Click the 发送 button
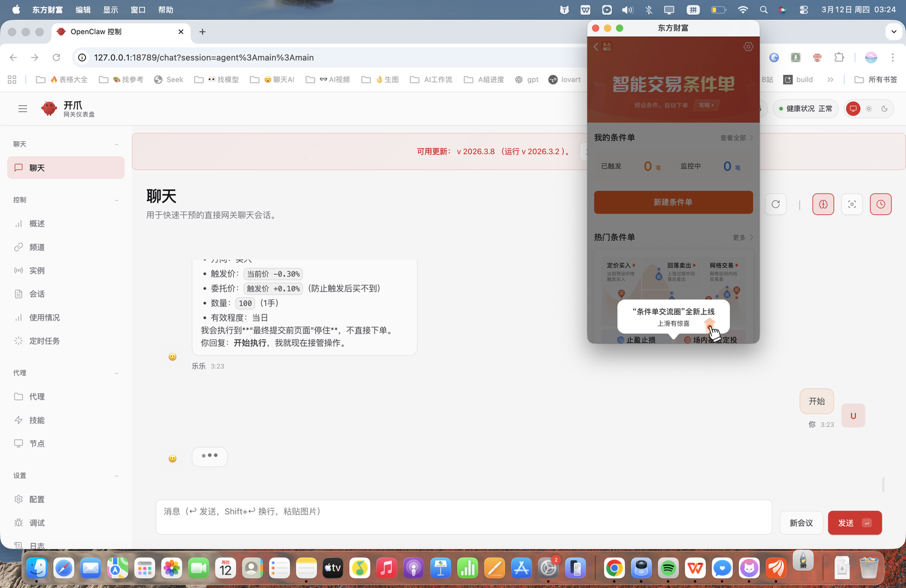The height and width of the screenshot is (588, 906). [x=854, y=523]
